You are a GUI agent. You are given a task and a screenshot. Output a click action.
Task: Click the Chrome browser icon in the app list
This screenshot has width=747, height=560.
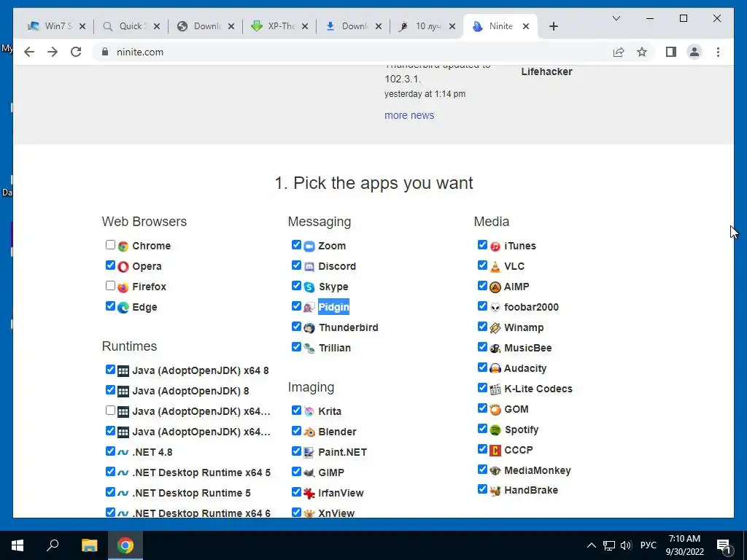tap(123, 246)
